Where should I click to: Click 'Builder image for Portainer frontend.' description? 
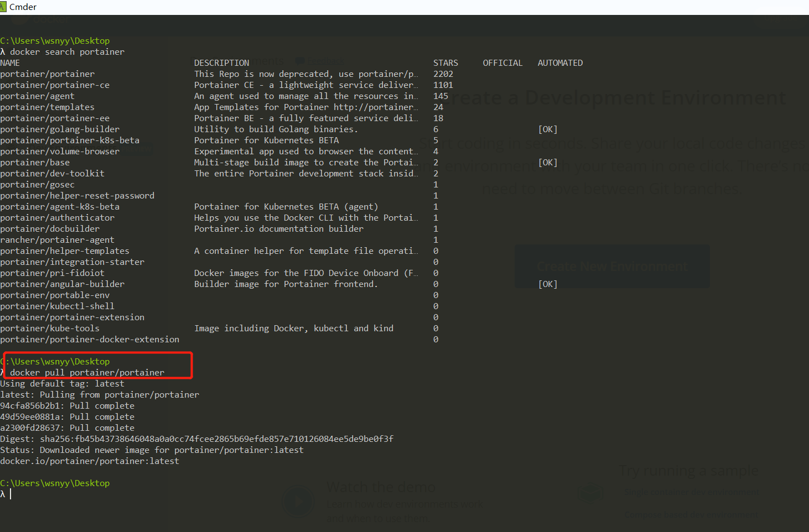point(286,284)
